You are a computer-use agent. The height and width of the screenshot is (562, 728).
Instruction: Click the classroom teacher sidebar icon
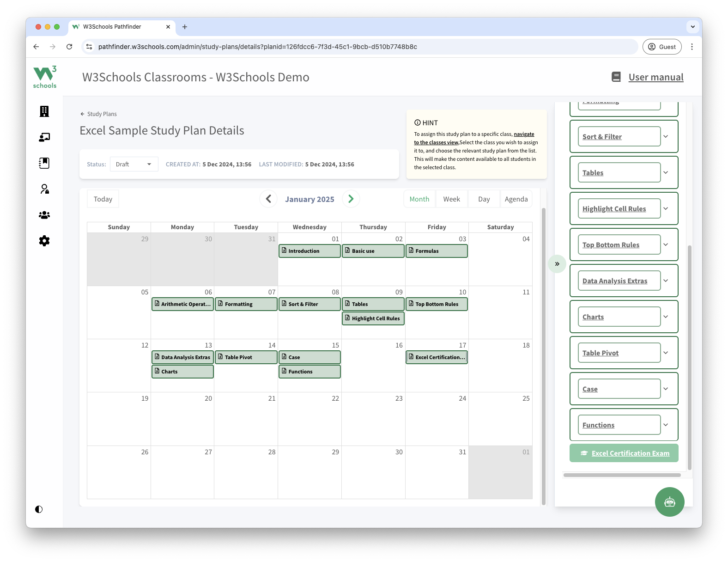[x=44, y=137]
